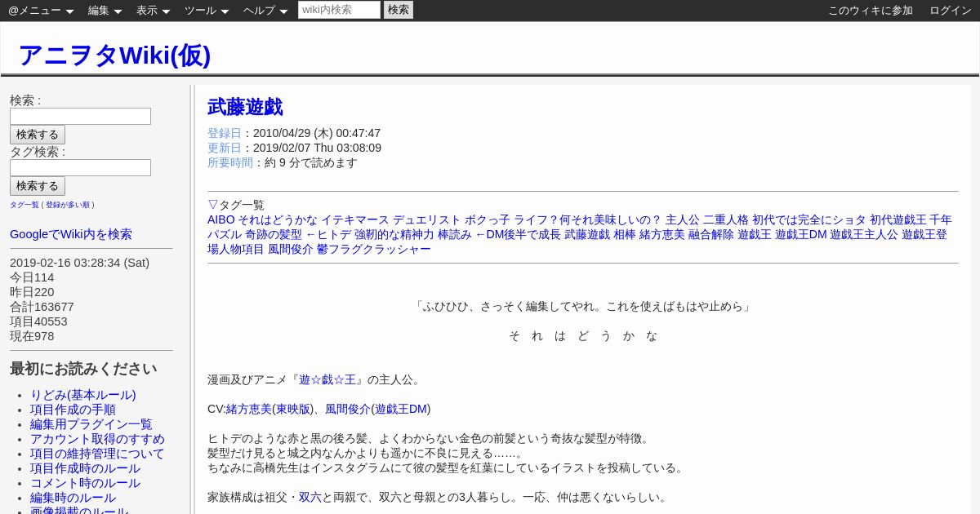Select the 2019-02-16 03:28:34 (Sat) timestamp
Screen dimensions: 980x514
coord(79,263)
